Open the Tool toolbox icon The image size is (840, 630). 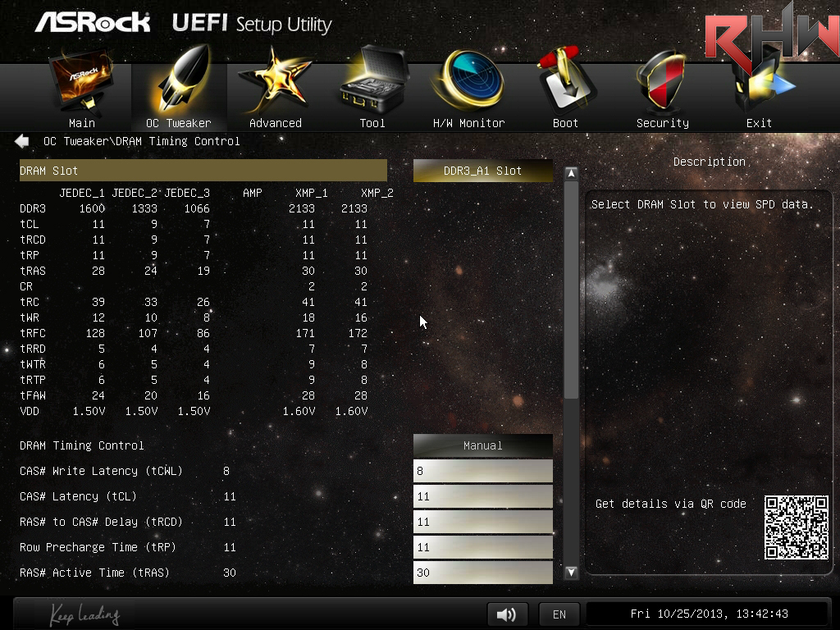coord(373,80)
